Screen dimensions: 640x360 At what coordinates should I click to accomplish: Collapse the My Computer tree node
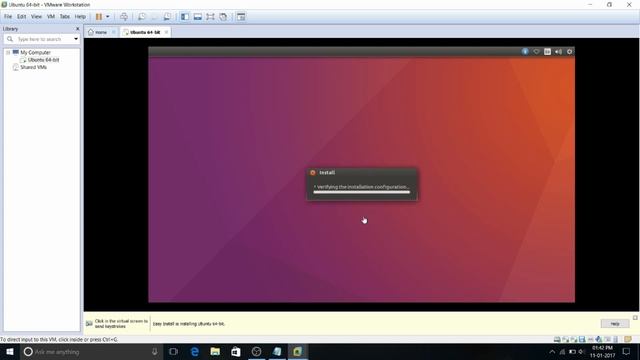(8, 53)
